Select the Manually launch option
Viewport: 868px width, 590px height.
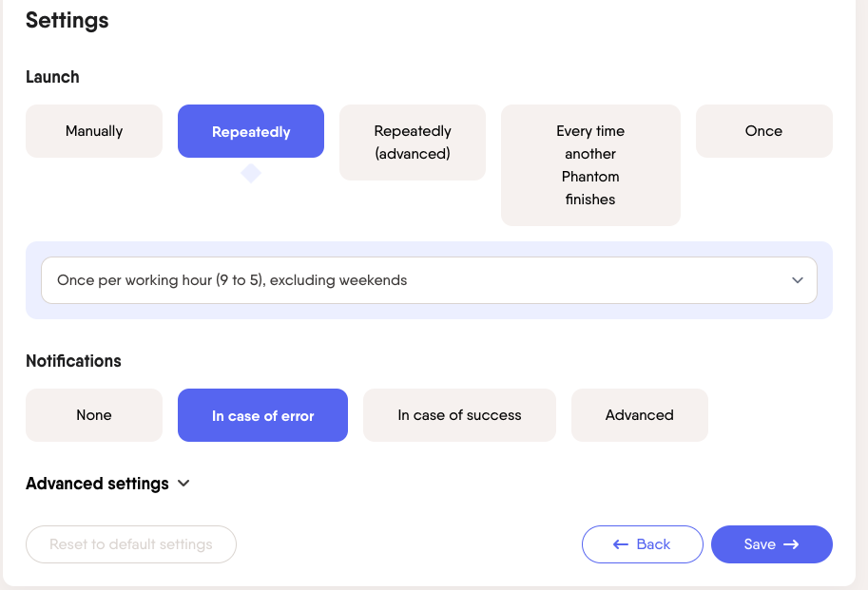tap(94, 131)
